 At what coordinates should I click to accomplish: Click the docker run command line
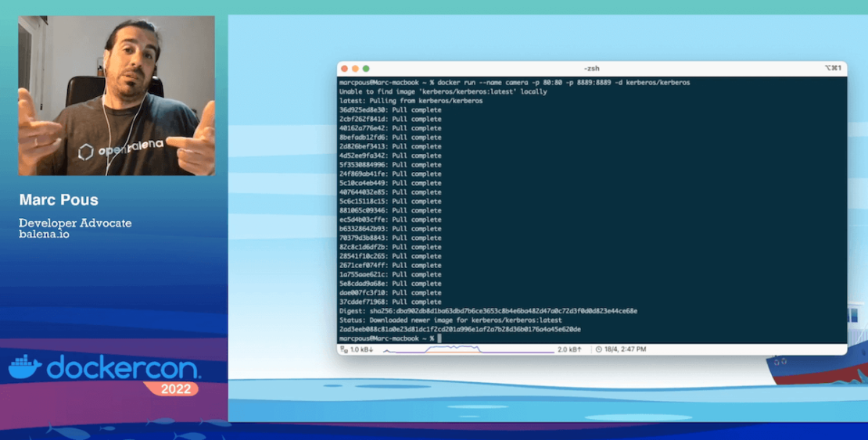[515, 82]
